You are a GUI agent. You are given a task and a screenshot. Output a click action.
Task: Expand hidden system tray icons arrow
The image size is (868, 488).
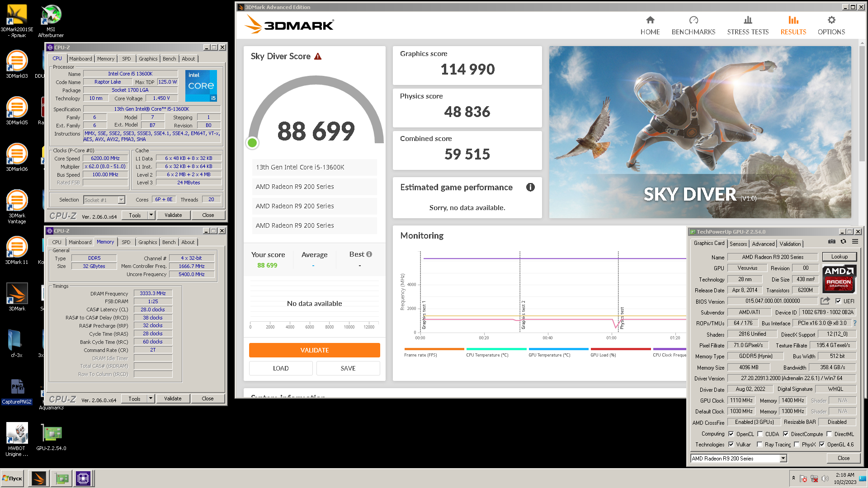click(x=793, y=478)
